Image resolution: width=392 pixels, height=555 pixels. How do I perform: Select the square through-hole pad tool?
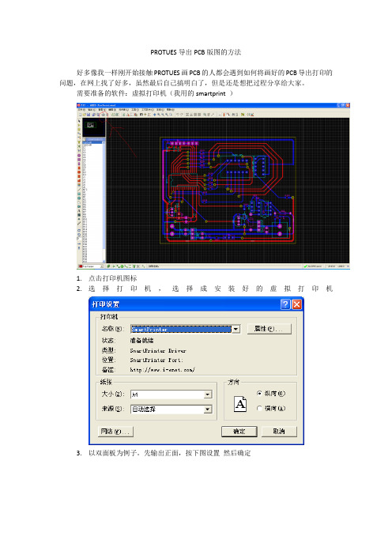click(79, 160)
